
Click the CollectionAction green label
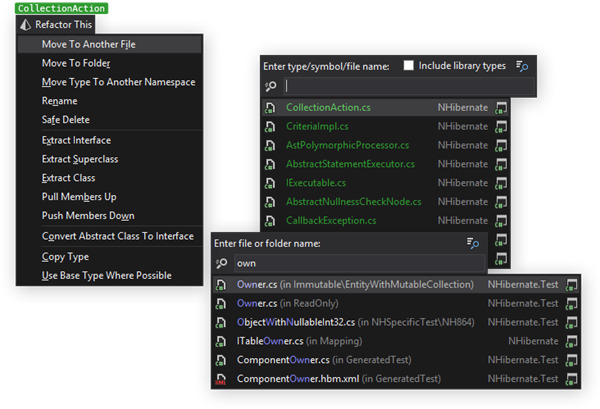(48, 7)
